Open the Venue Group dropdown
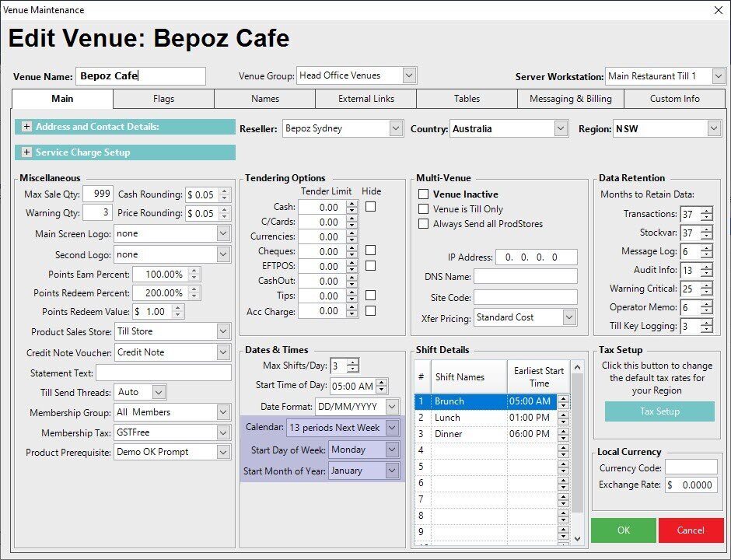 [x=409, y=75]
